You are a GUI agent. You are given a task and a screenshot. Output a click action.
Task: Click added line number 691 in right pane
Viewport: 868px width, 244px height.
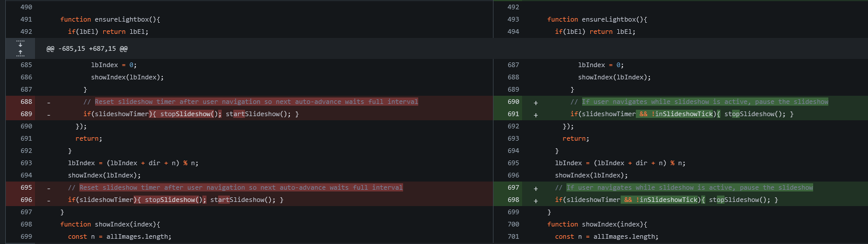tap(513, 114)
